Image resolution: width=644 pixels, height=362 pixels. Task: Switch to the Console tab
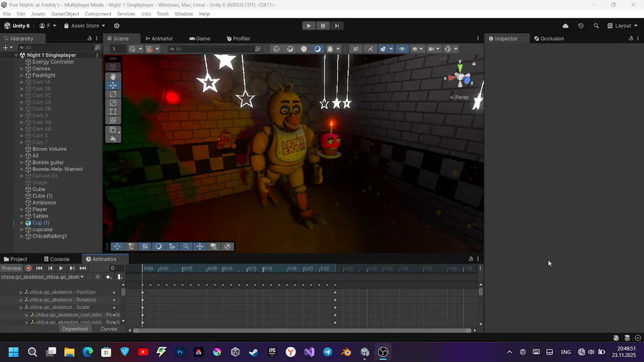pos(57,260)
